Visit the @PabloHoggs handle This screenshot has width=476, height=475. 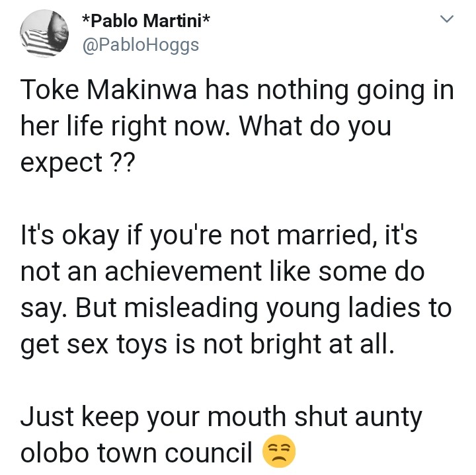point(139,46)
